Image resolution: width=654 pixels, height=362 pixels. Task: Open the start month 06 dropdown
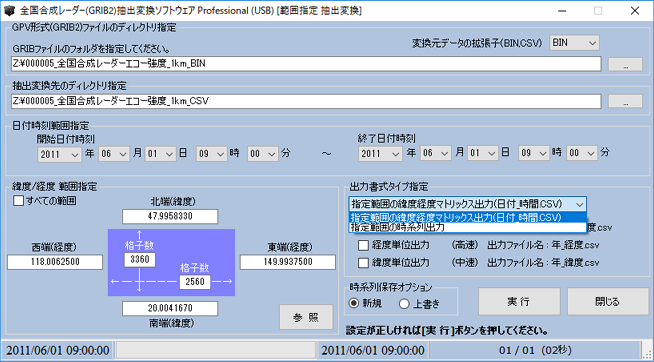(114, 154)
